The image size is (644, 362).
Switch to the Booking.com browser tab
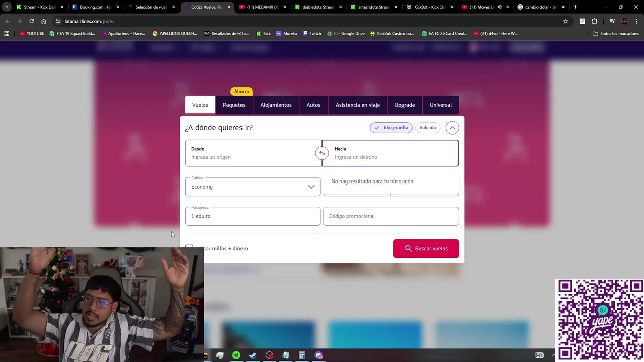95,7
